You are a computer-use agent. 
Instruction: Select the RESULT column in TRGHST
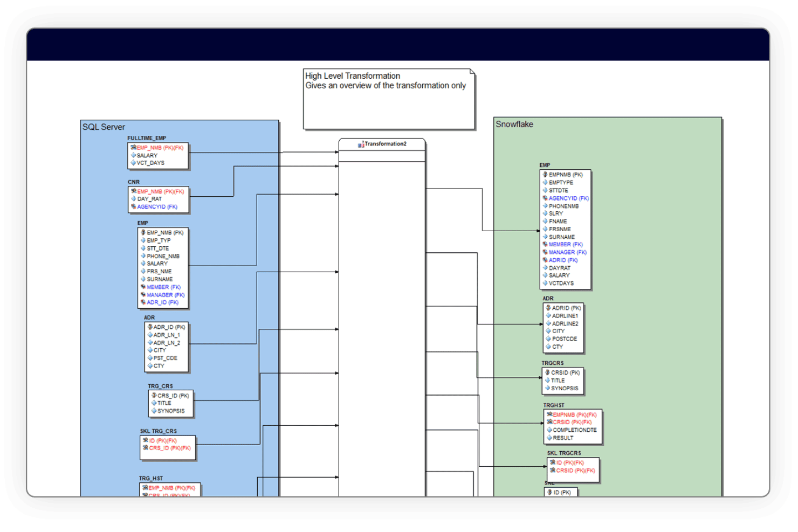click(563, 438)
